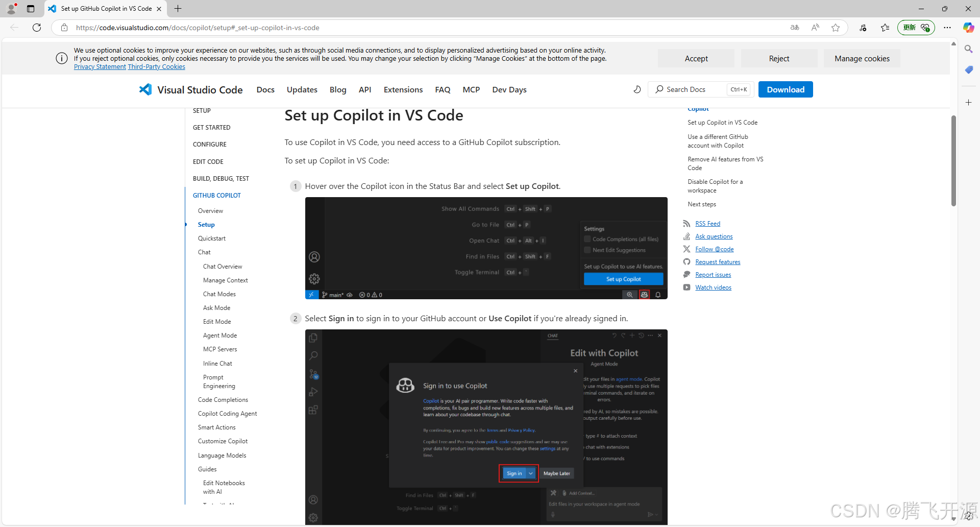Open the Guides entry in the sidebar
This screenshot has width=980, height=527.
(207, 469)
